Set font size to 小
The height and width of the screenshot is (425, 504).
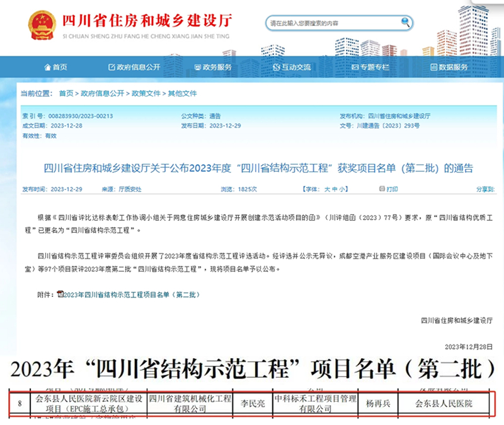click(342, 189)
